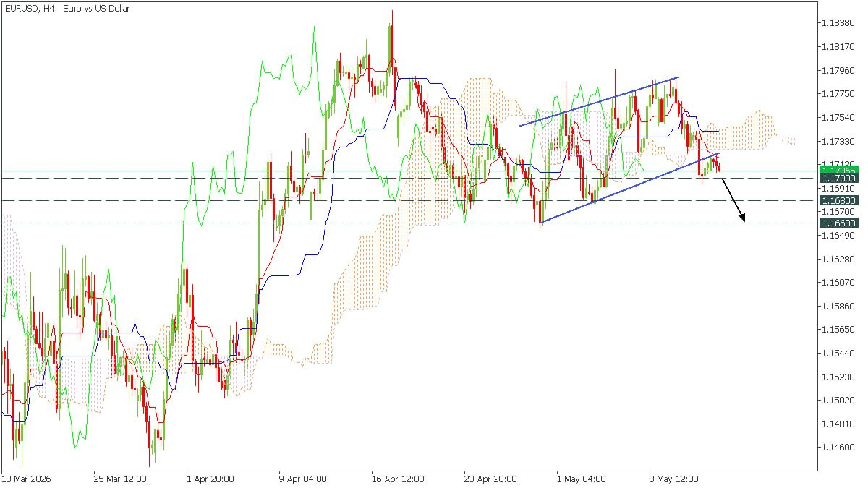The width and height of the screenshot is (868, 488).
Task: Click the 1.17540 price axis label
Action: coord(839,117)
